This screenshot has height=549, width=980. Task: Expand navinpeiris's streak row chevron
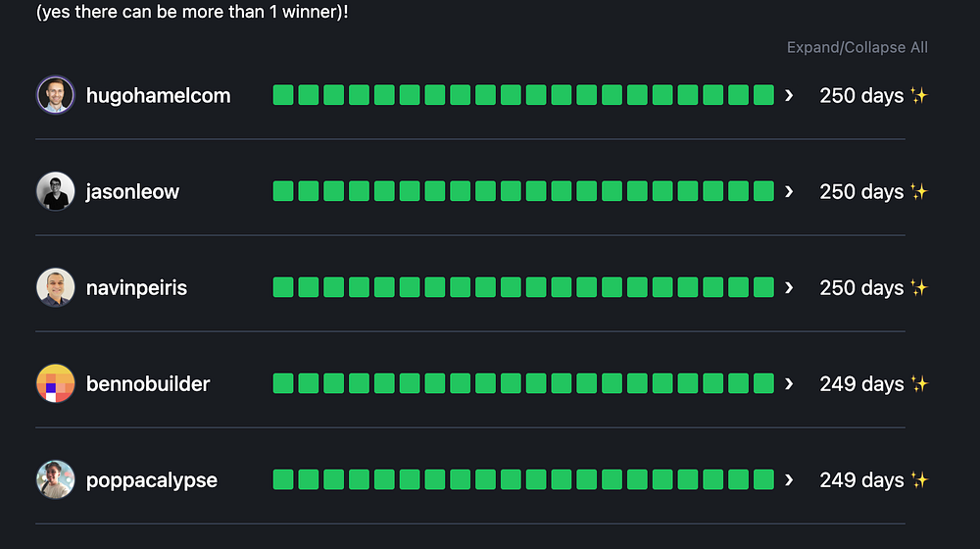[789, 287]
